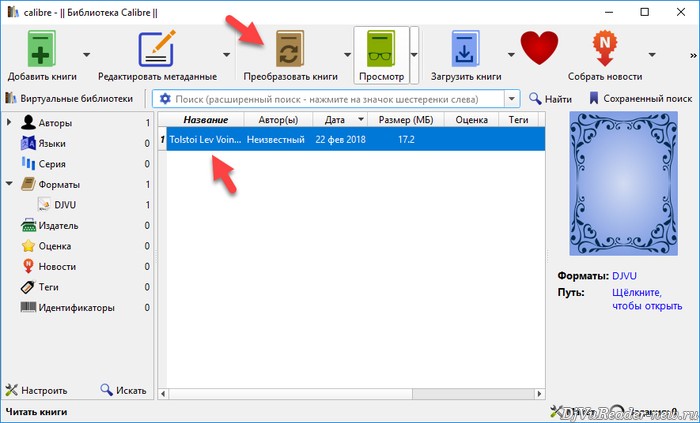Click the Найти button
The image size is (700, 423).
coord(550,99)
